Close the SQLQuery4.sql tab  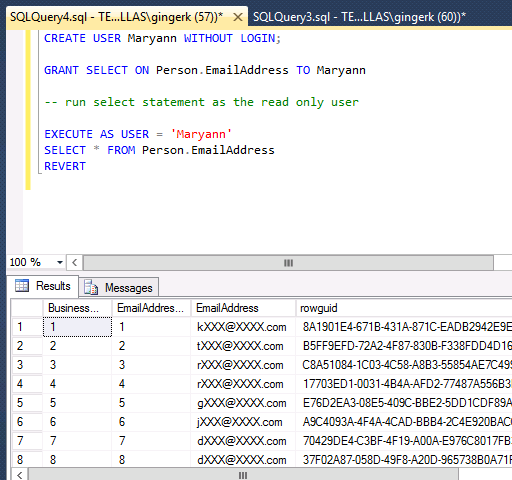pos(238,17)
